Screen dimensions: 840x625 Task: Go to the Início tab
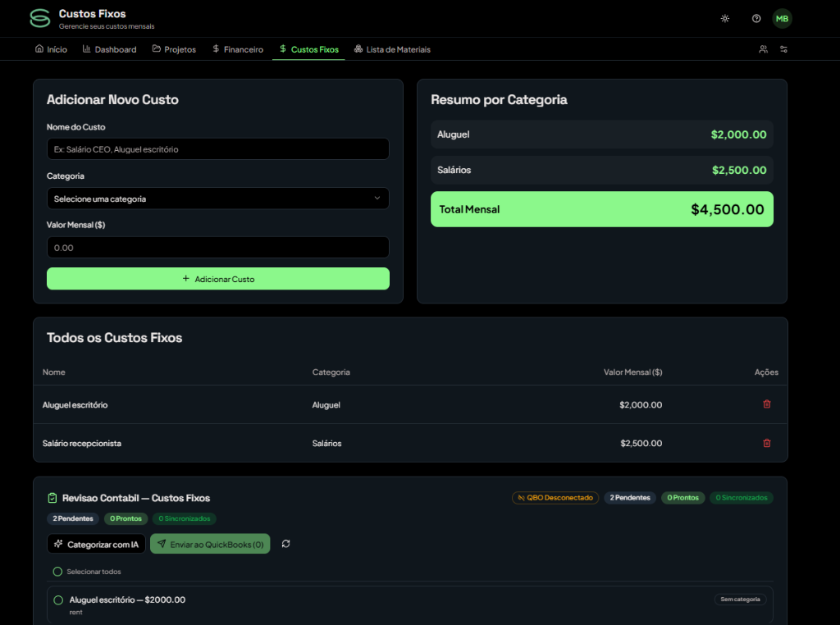coord(51,49)
